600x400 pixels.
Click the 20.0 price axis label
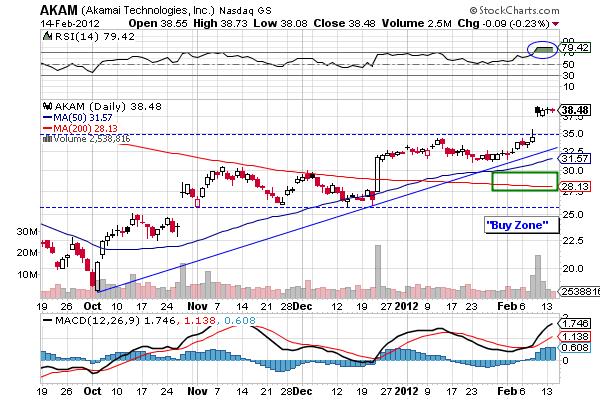click(573, 268)
